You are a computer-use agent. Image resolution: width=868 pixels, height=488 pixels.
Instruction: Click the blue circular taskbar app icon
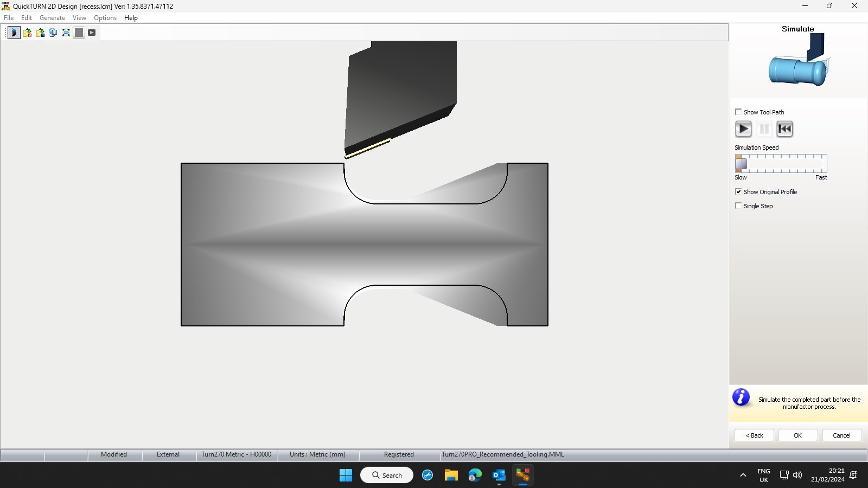(x=427, y=476)
